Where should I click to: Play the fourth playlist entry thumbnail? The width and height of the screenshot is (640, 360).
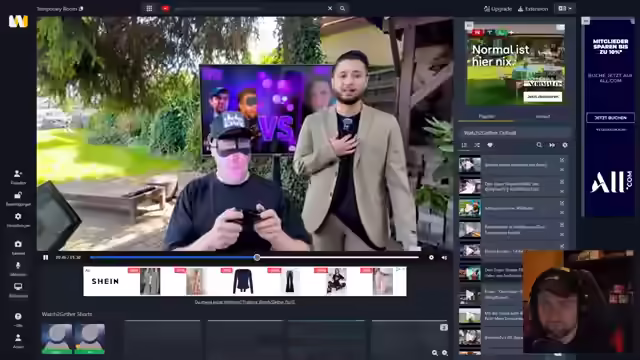click(470, 230)
